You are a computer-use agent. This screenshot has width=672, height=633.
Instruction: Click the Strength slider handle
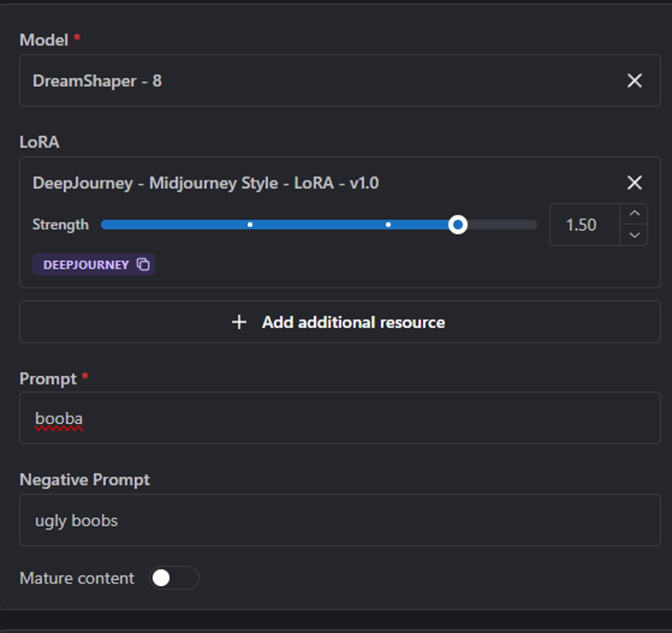click(458, 225)
